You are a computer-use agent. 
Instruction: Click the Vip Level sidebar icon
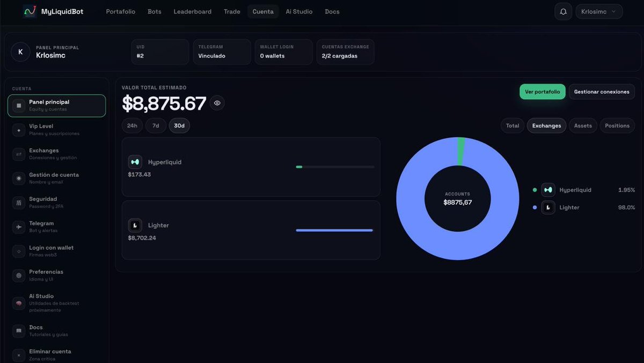[19, 130]
